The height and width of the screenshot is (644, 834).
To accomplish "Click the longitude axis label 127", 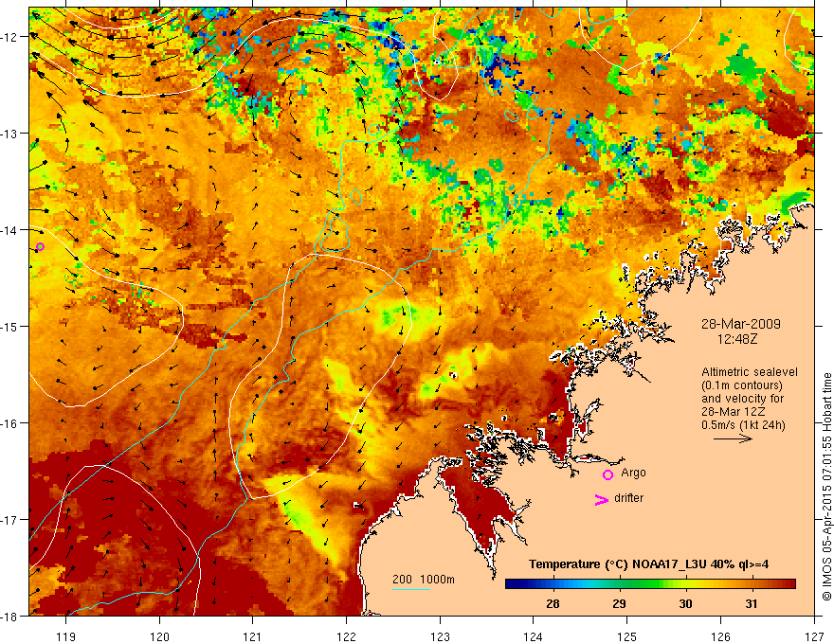I will pos(814,636).
